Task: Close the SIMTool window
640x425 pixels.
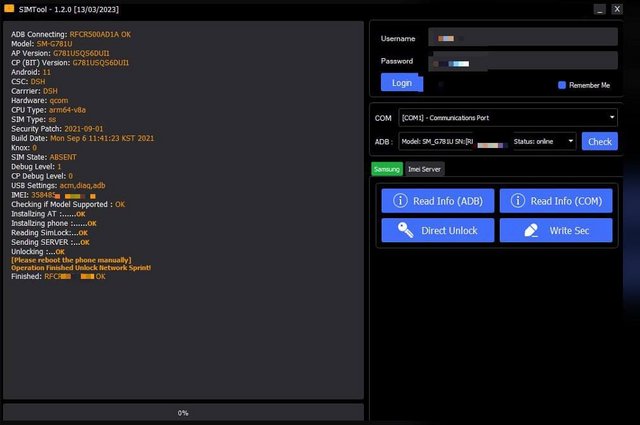Action: 617,9
